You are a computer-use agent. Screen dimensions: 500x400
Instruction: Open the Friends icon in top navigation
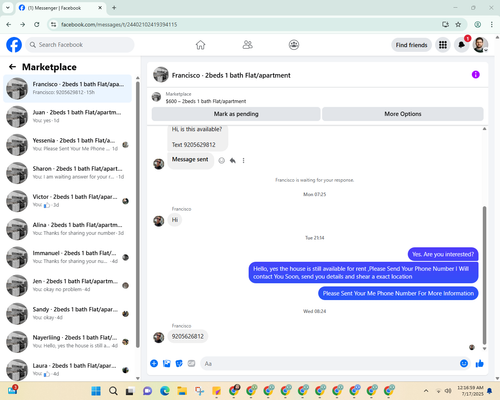tap(247, 45)
